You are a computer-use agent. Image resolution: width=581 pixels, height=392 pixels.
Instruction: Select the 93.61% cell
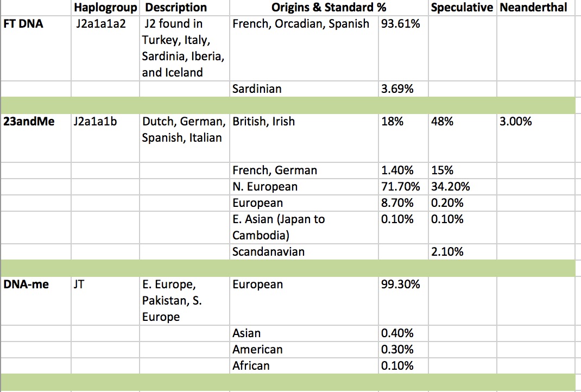point(401,24)
